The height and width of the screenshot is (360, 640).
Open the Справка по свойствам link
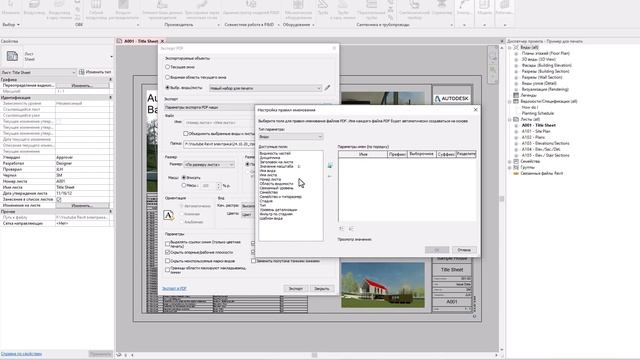[21, 354]
